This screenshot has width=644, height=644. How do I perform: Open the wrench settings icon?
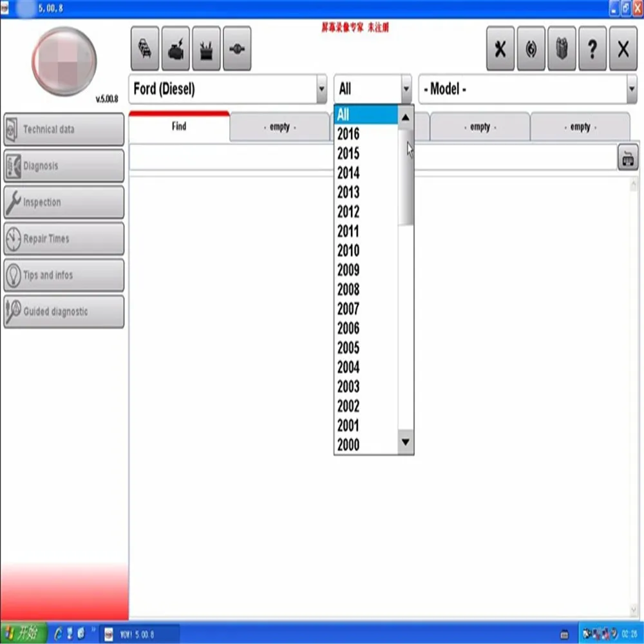[x=500, y=49]
